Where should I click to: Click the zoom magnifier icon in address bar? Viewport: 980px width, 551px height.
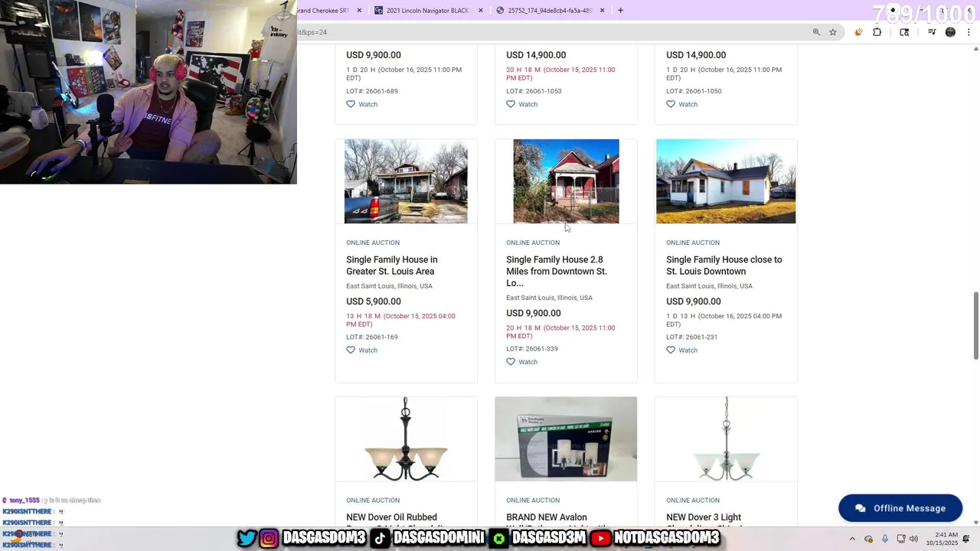(816, 32)
